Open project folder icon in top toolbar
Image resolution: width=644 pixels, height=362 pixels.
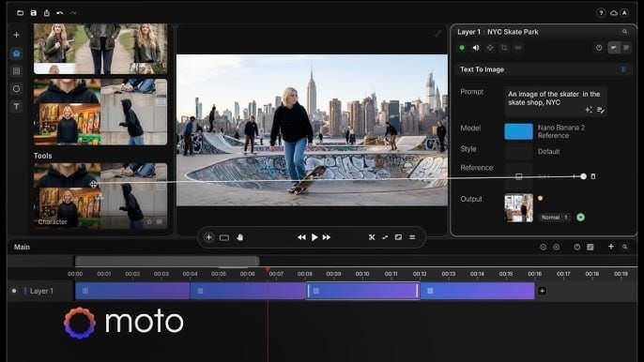point(20,13)
